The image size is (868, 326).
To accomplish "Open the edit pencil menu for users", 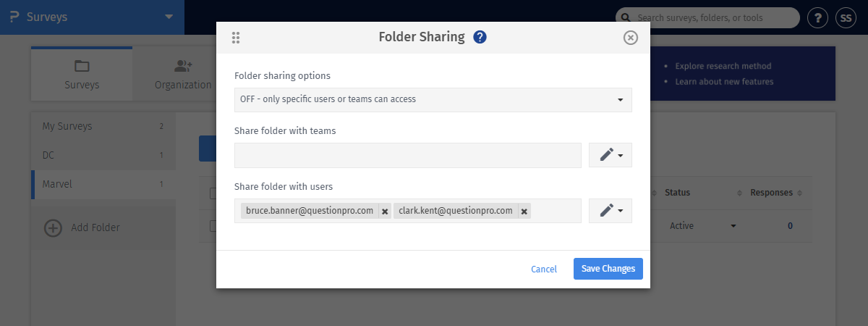I will [610, 211].
